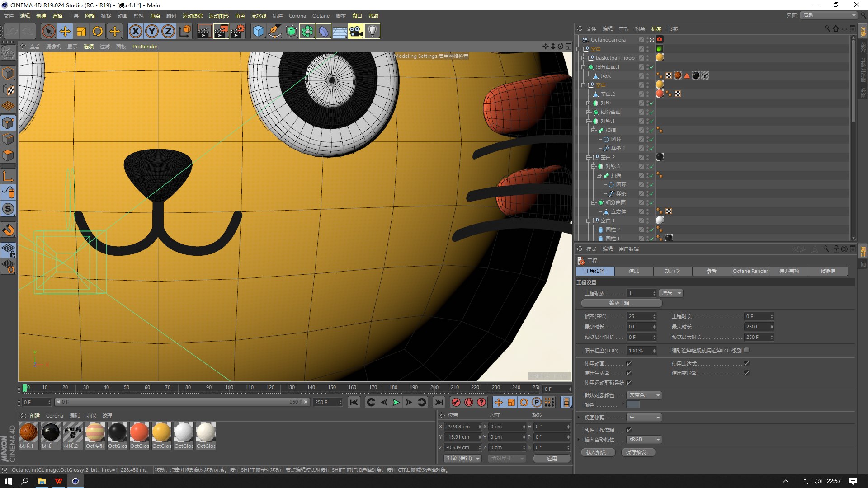This screenshot has height=488, width=868.
Task: Click the Render View clapperboard icon
Action: [204, 32]
